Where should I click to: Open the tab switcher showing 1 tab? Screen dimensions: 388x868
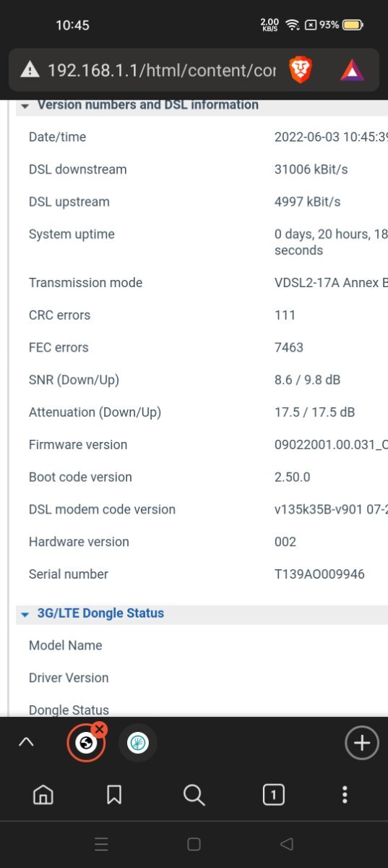point(273,795)
